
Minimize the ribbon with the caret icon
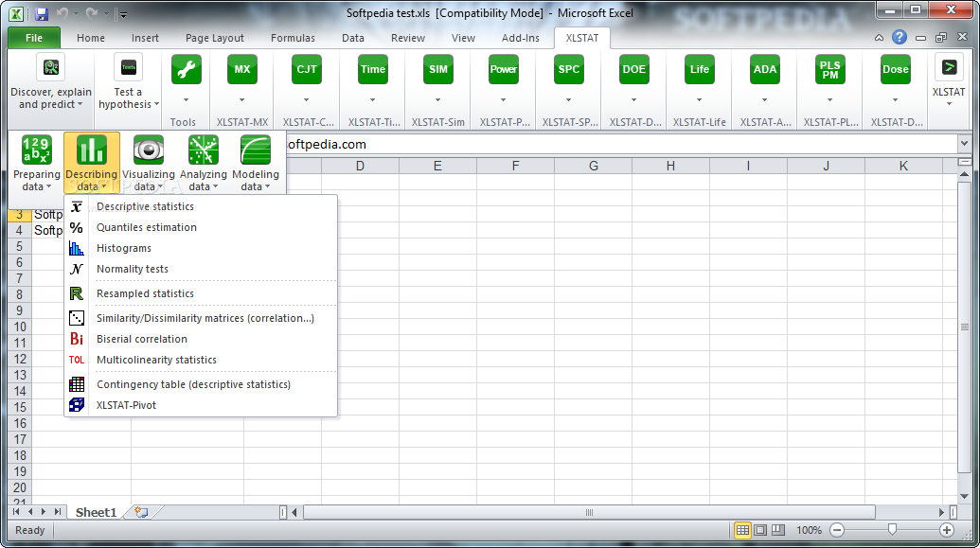(879, 38)
